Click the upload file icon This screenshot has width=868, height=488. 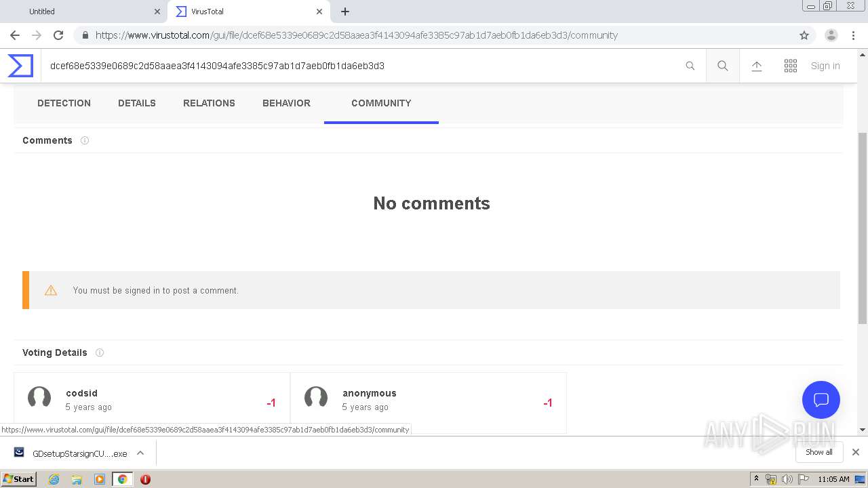[757, 66]
